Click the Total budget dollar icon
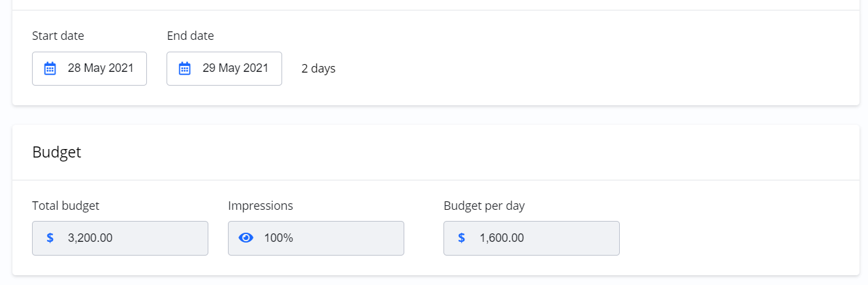 (x=50, y=238)
